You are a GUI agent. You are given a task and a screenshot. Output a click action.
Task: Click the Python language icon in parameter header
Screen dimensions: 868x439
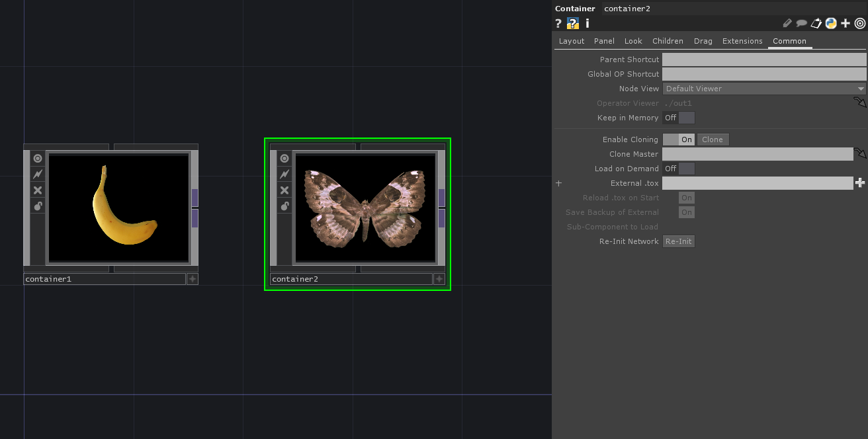coord(831,23)
